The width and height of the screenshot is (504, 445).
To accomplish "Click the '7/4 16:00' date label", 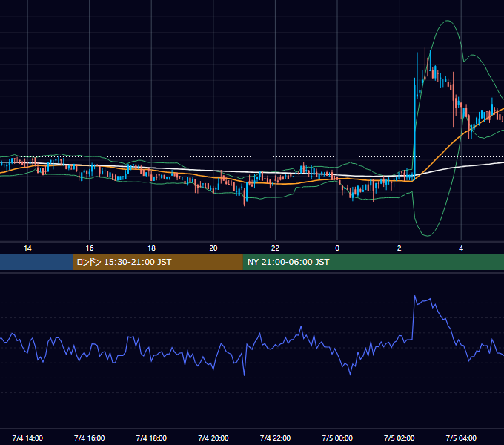I will tap(90, 438).
